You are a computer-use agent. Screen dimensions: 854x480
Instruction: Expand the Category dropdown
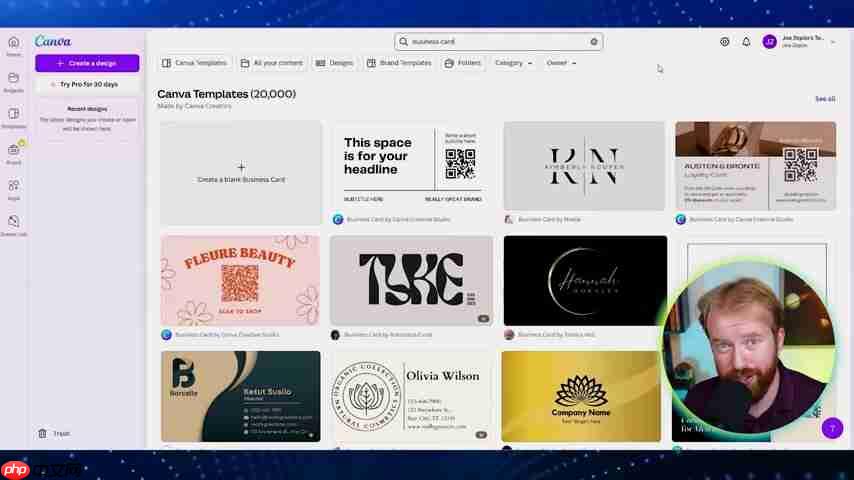click(x=513, y=63)
